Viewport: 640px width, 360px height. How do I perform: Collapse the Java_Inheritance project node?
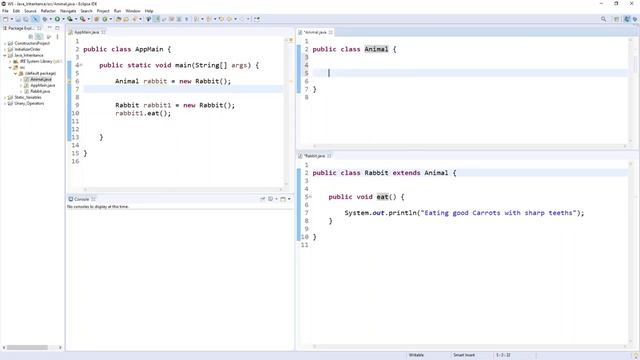(x=5, y=55)
